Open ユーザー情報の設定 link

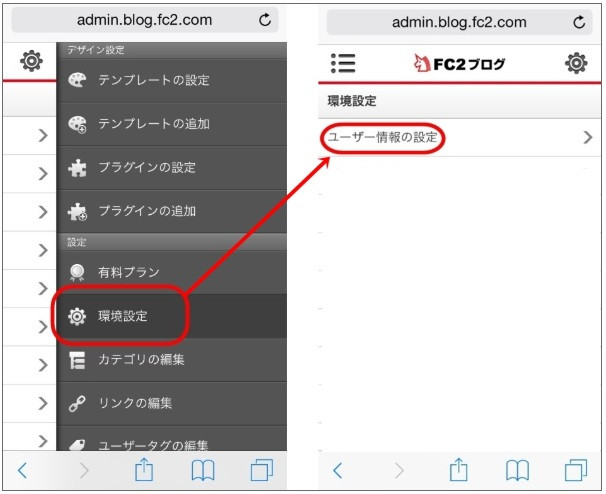(383, 138)
